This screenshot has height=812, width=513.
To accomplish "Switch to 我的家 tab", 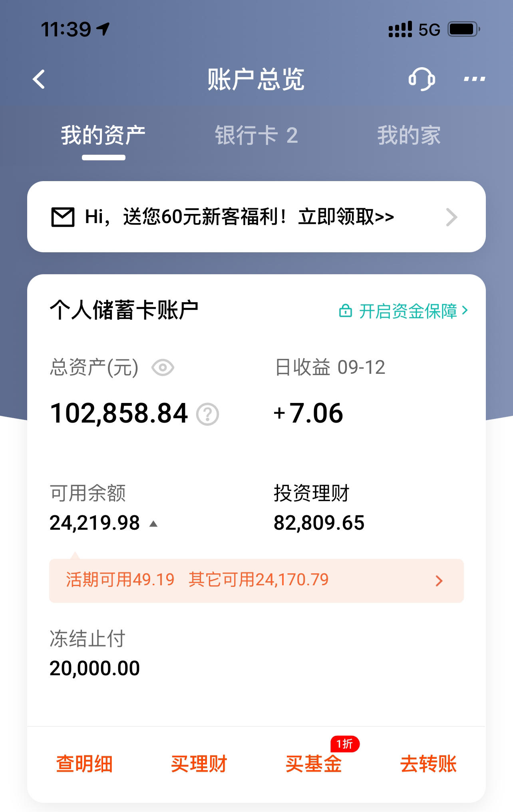I will [x=409, y=135].
